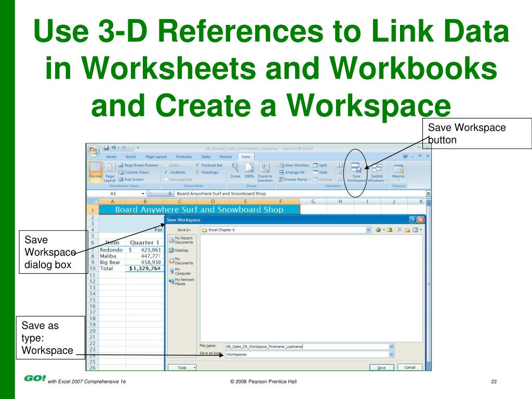Click Zoom to Selection
Screen dimensions: 532x399
pos(264,172)
